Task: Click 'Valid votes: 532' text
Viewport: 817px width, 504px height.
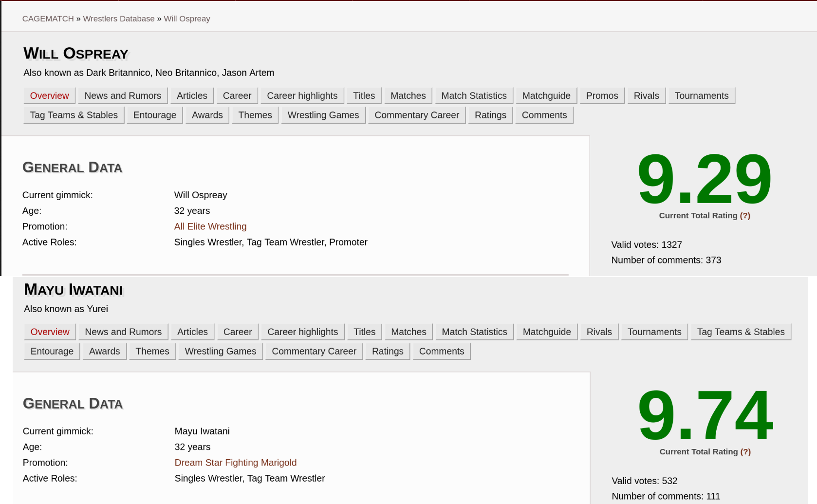Action: pyautogui.click(x=645, y=481)
